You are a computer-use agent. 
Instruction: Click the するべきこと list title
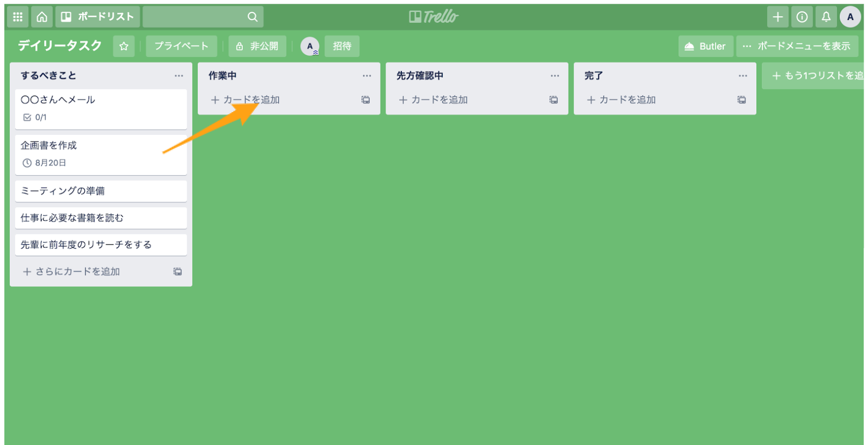tap(48, 76)
